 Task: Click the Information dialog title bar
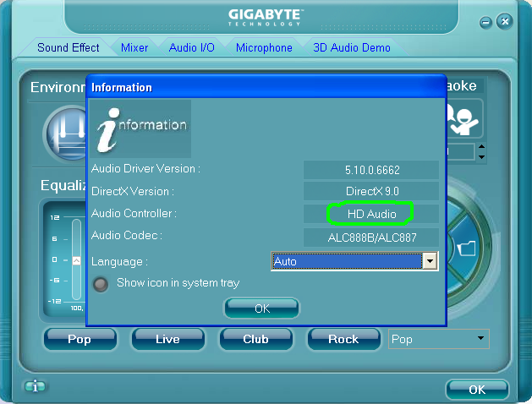266,87
